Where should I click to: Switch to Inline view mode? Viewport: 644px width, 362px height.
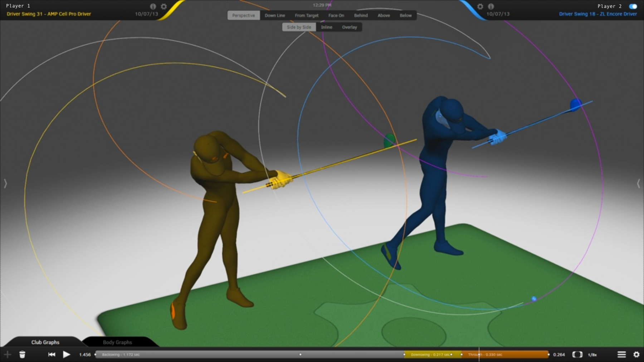point(327,27)
